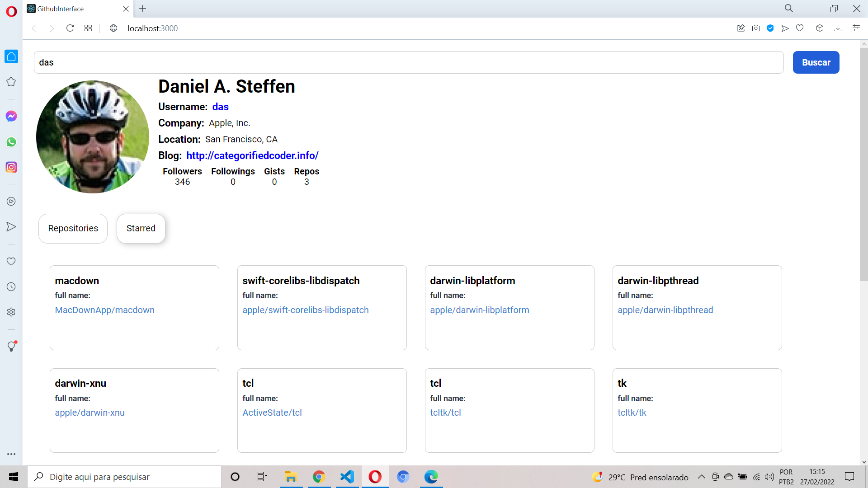Open the Easy Setup sliders icon
This screenshot has height=488, width=868.
(x=856, y=28)
